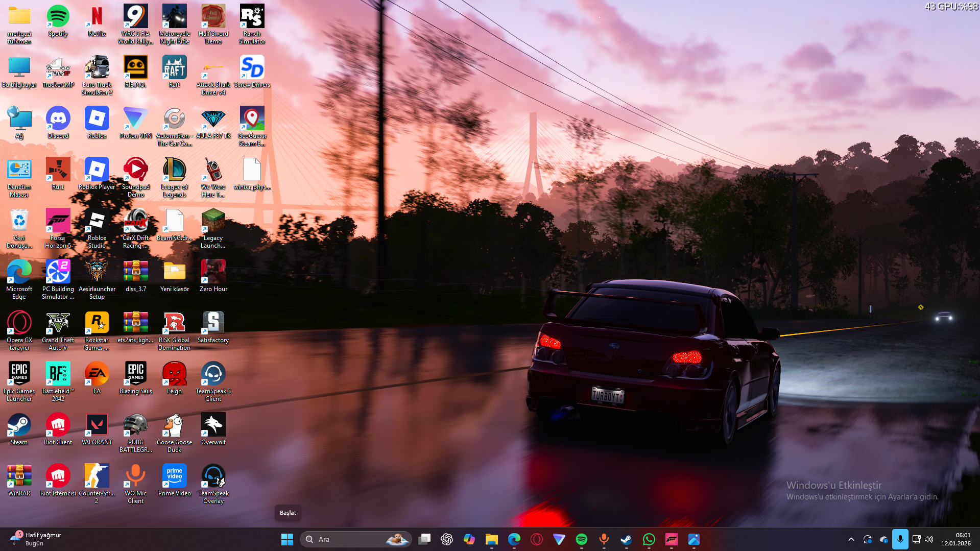Screen dimensions: 980x551
Task: Select the Roblox Player shortcut
Action: (x=97, y=175)
